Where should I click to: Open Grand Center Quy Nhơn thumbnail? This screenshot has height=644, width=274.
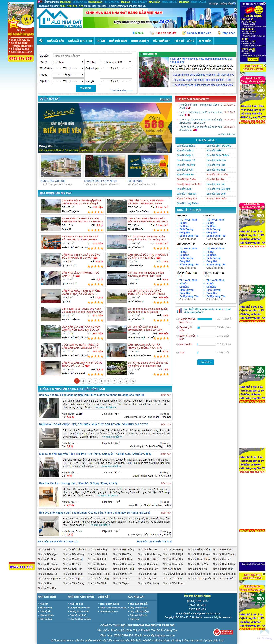[x=105, y=166]
